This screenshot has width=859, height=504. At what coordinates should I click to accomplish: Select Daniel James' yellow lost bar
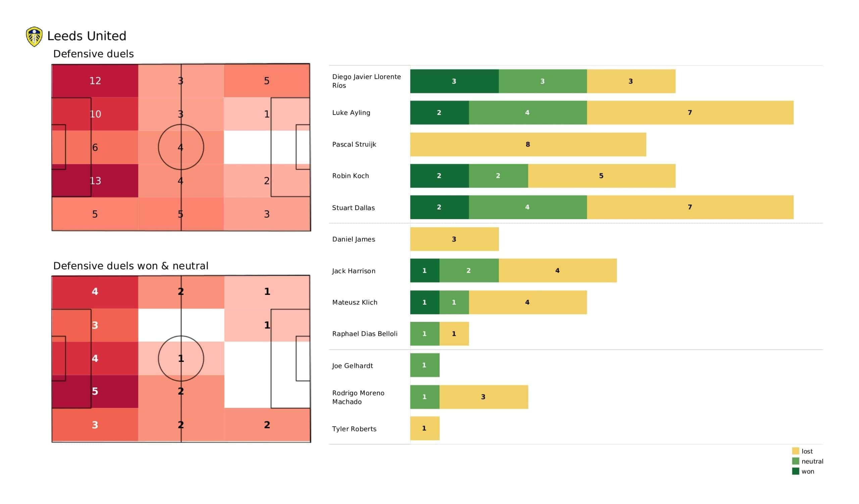[x=454, y=239]
